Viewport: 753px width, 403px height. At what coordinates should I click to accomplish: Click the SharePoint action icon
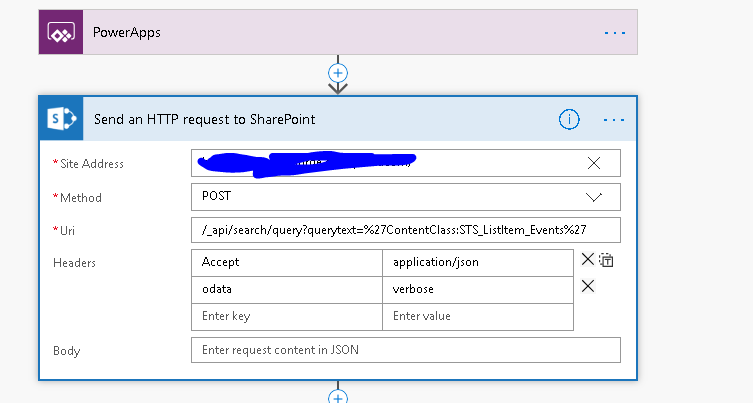tap(61, 119)
